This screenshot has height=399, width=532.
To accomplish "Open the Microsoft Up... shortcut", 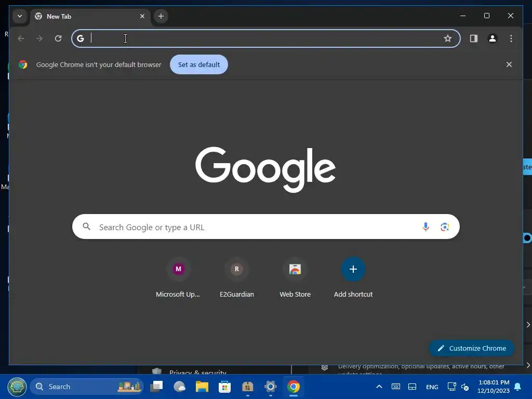I will [178, 277].
